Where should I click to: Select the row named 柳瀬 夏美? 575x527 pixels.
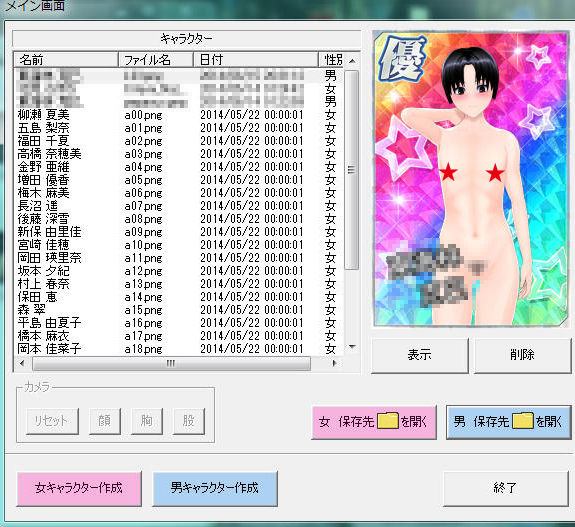tap(179, 115)
